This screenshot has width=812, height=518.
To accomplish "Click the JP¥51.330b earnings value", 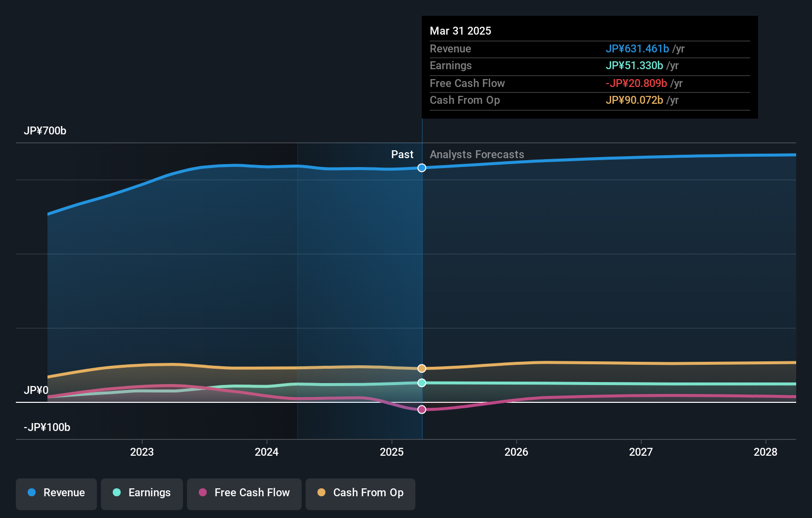I will 634,65.
